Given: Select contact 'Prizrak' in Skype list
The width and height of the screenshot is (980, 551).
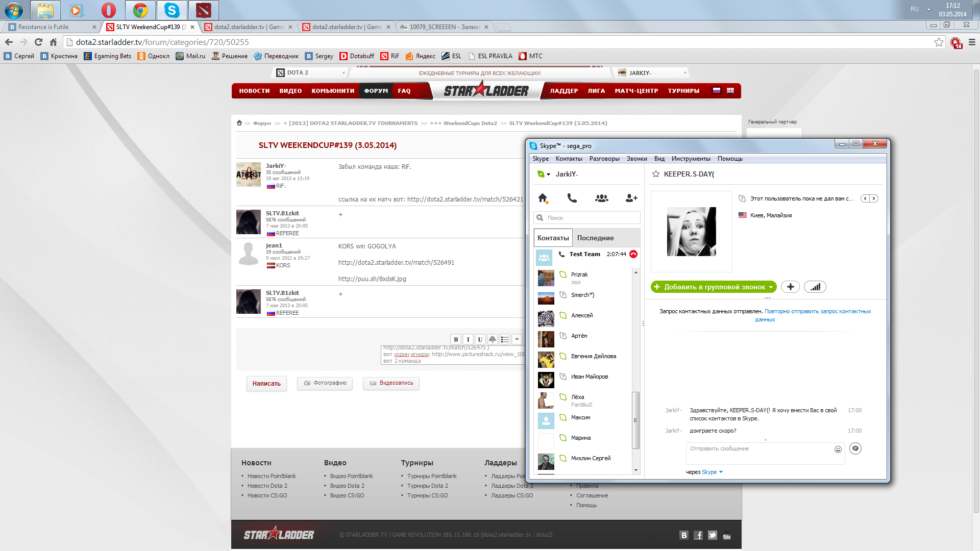Looking at the screenshot, I should point(583,278).
